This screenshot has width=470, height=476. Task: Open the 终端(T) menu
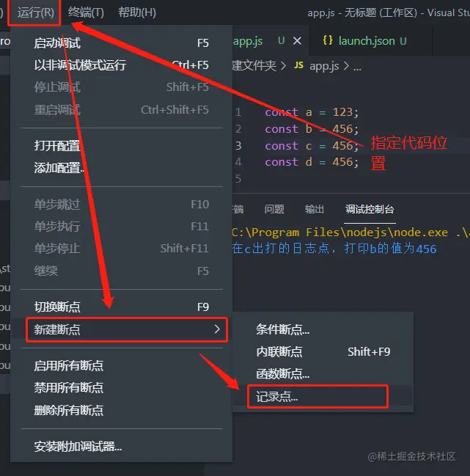[x=86, y=12]
